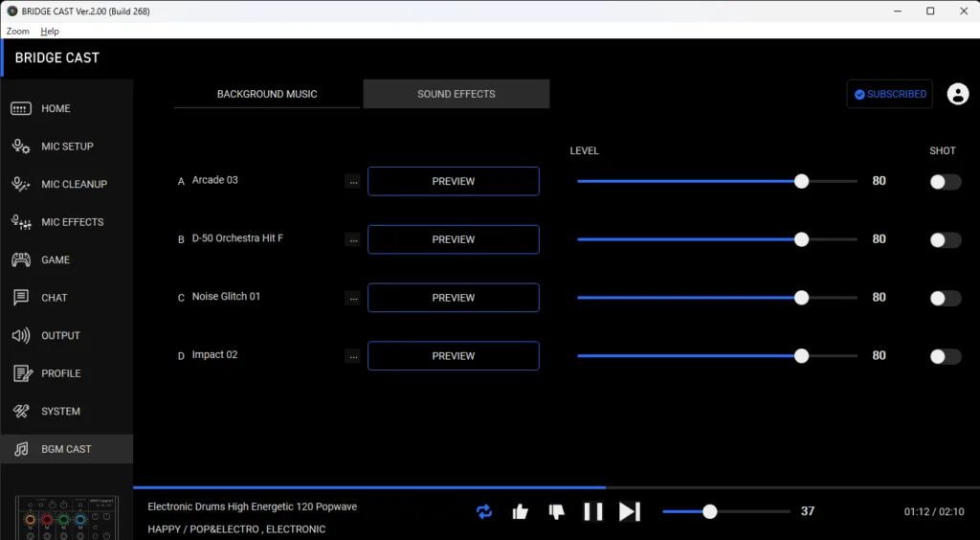The width and height of the screenshot is (980, 540).
Task: Skip to the next track
Action: [629, 511]
